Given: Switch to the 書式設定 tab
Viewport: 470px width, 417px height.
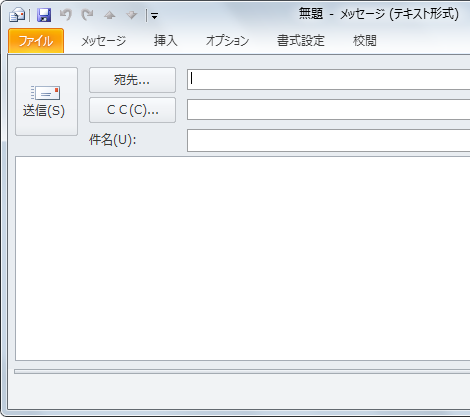Looking at the screenshot, I should tap(301, 41).
